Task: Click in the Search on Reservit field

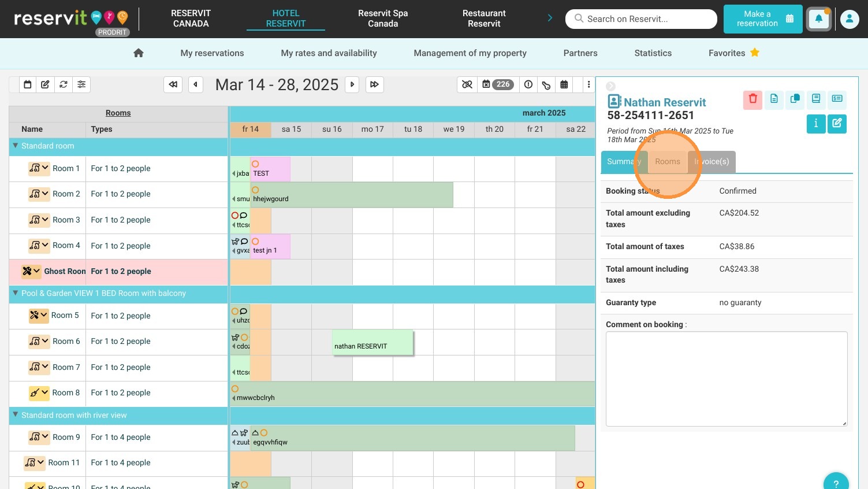Action: [641, 19]
